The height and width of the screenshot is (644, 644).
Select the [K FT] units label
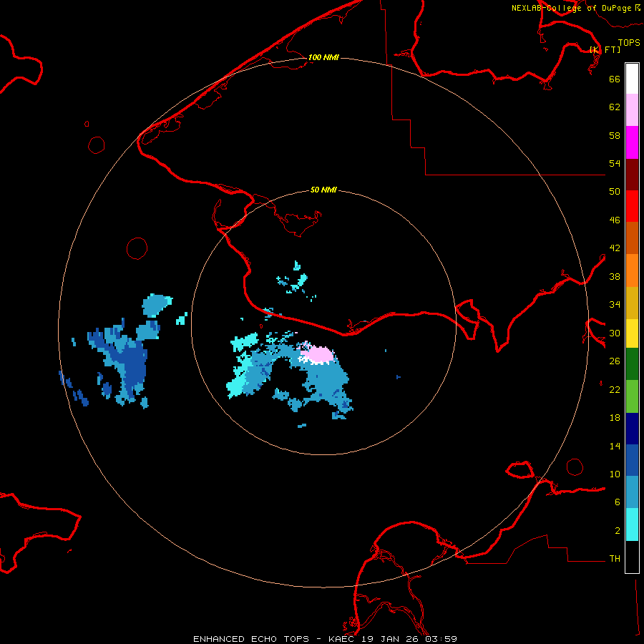605,49
